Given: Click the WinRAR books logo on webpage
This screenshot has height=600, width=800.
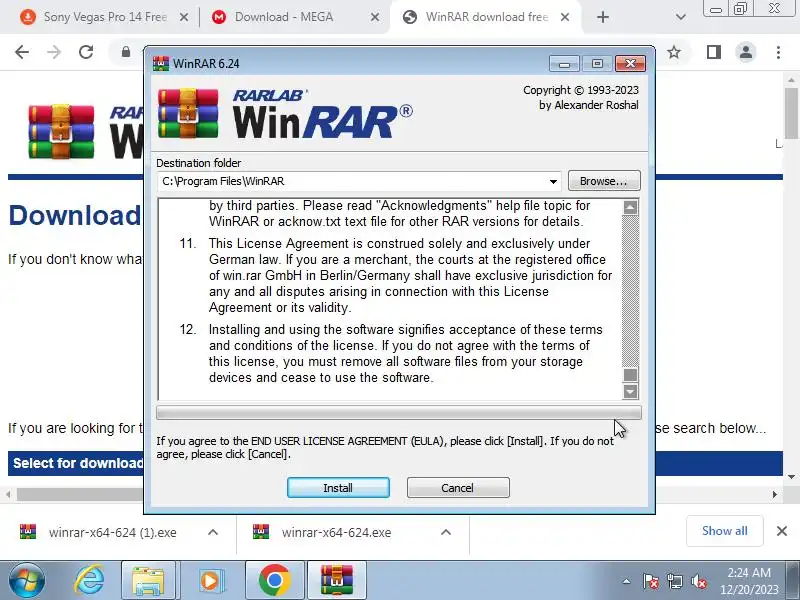Looking at the screenshot, I should 61,132.
